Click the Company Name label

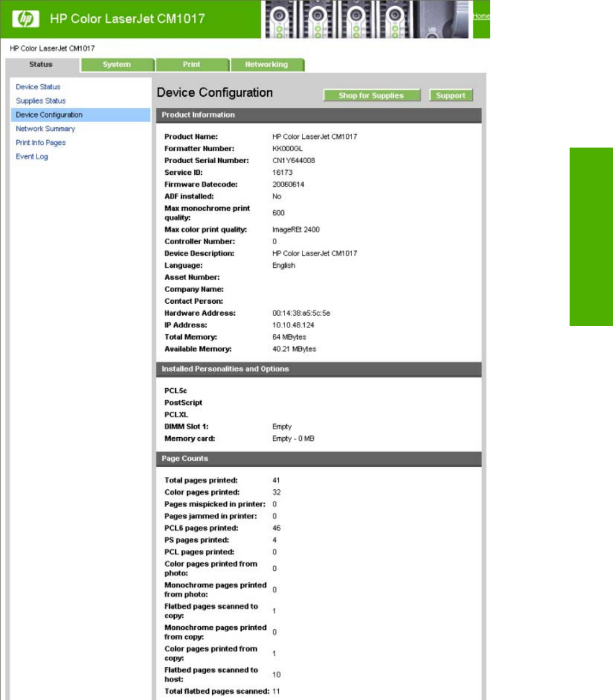(194, 290)
